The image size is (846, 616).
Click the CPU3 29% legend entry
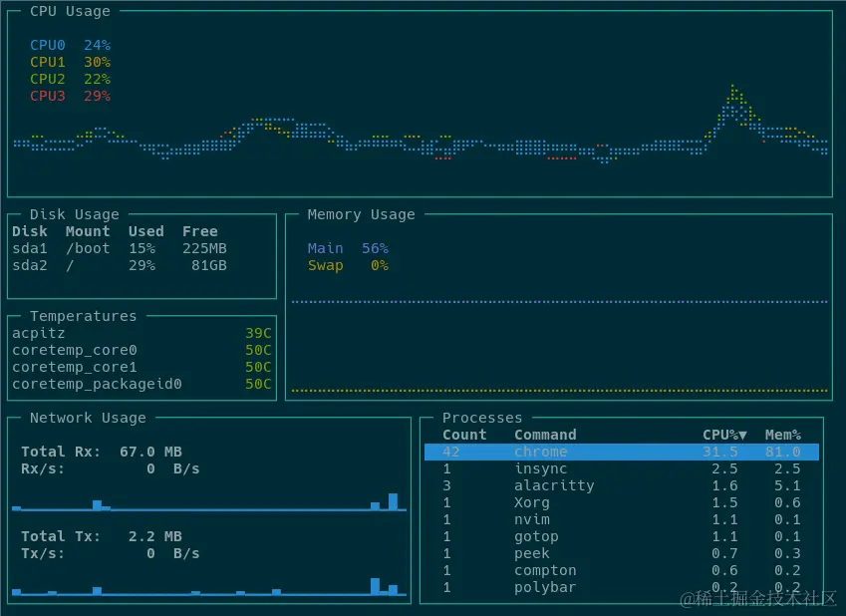[x=70, y=96]
